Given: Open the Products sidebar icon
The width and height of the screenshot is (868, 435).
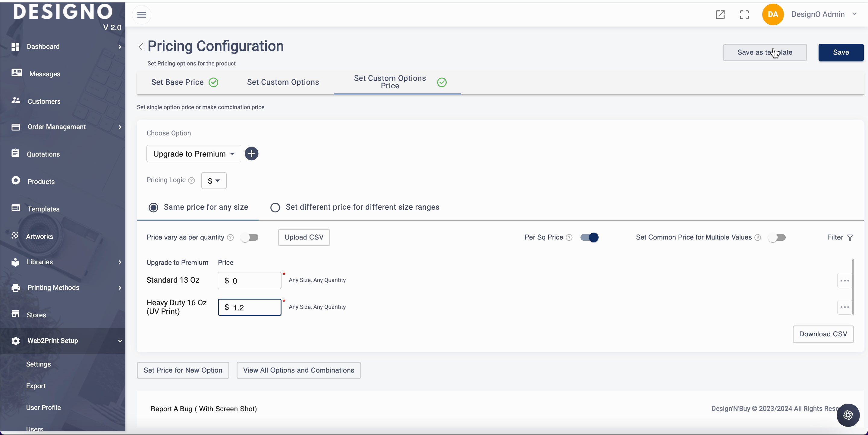Looking at the screenshot, I should coord(15,181).
